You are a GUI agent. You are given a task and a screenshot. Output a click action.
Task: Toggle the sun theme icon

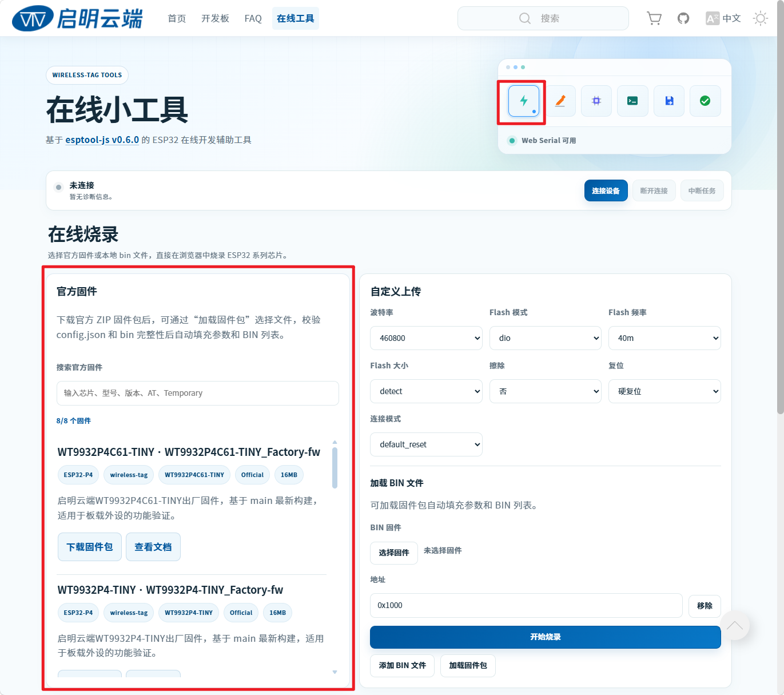[x=760, y=18]
